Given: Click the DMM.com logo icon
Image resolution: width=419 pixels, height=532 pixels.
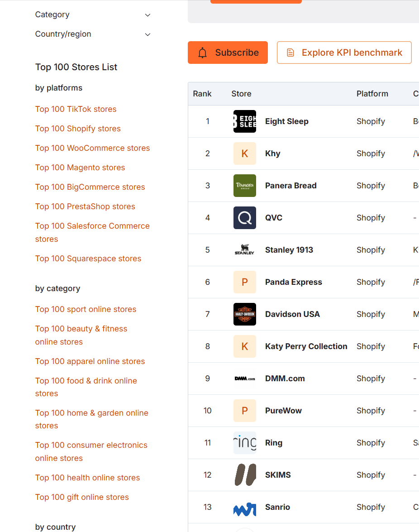Looking at the screenshot, I should (x=245, y=379).
